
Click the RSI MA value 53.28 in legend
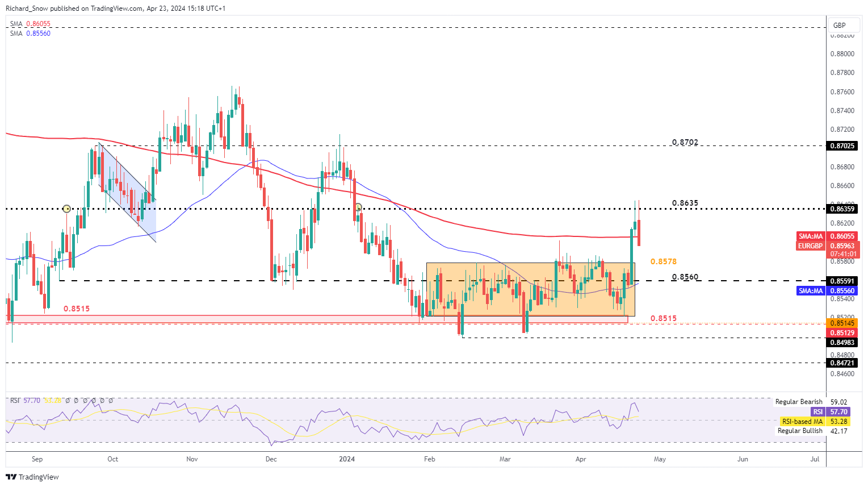tap(53, 401)
